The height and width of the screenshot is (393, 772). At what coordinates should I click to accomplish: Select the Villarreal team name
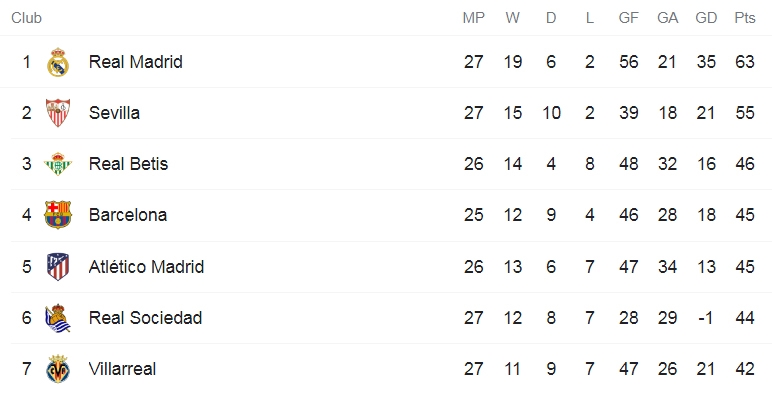122,369
